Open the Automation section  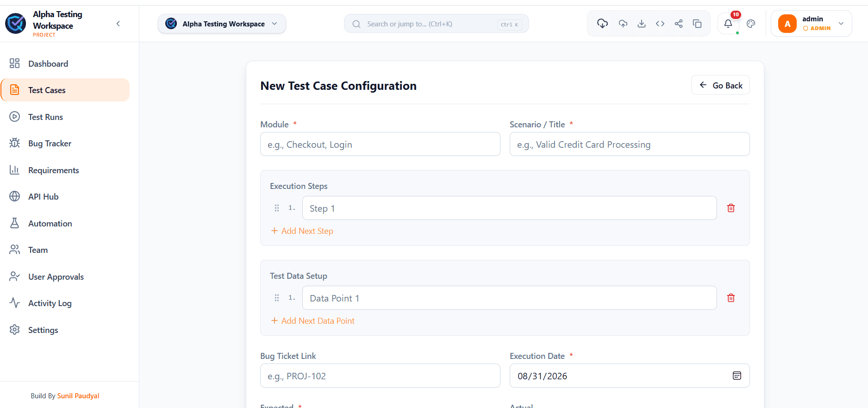coord(65,223)
